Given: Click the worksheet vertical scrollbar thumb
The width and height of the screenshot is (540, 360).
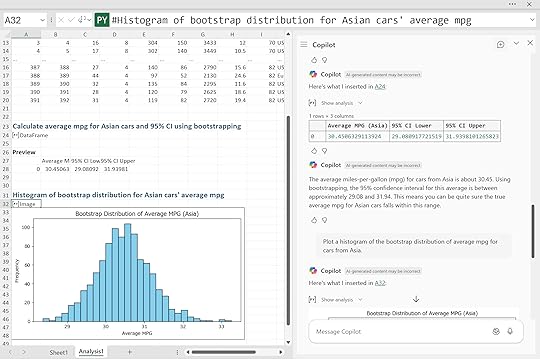Looking at the screenshot, I should pyautogui.click(x=288, y=220).
